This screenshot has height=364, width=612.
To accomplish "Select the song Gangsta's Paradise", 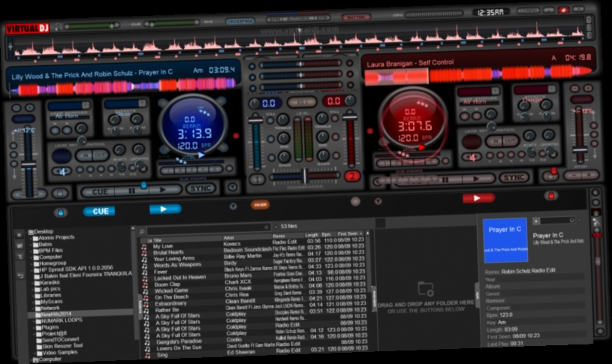I will click(x=179, y=341).
